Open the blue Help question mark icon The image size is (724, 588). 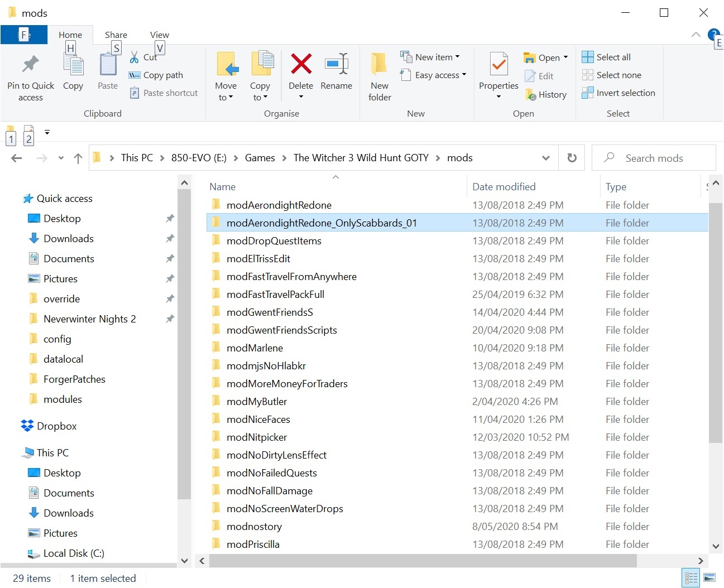click(713, 35)
